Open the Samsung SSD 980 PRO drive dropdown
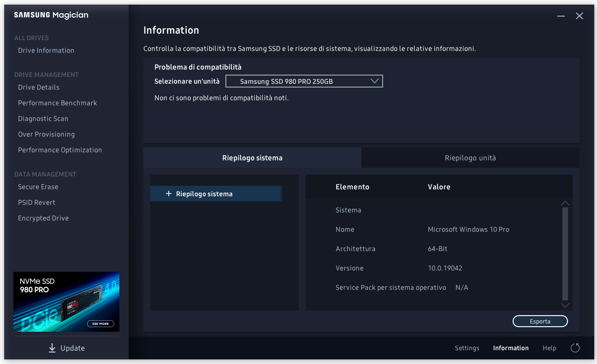The height and width of the screenshot is (364, 597). point(304,82)
